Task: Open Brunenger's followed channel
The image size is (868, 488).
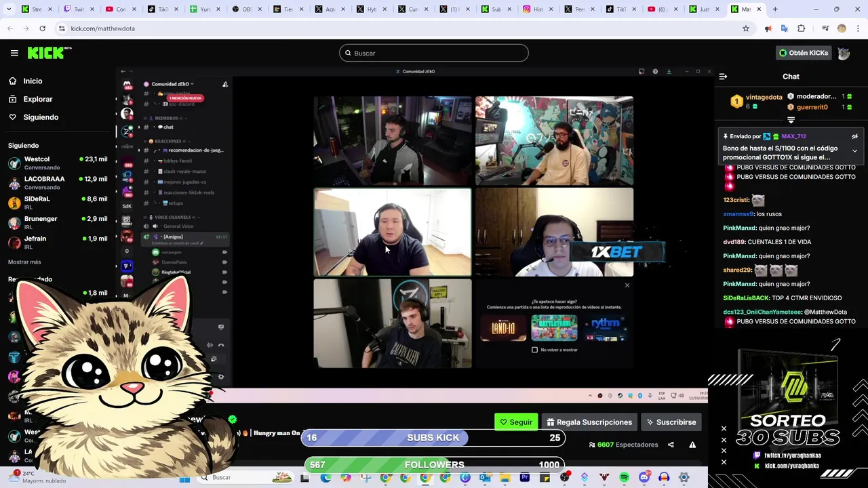Action: 57,222
